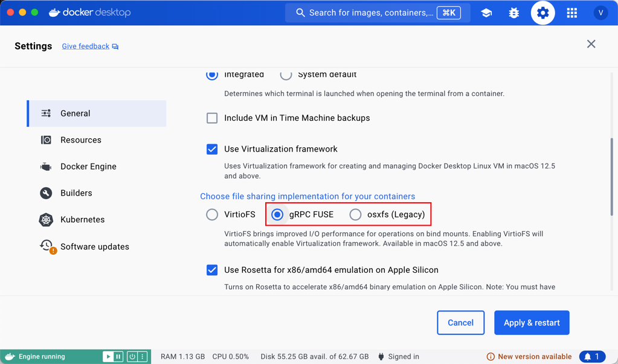Uncheck Use Virtualization framework
This screenshot has height=364, width=618.
(x=212, y=149)
